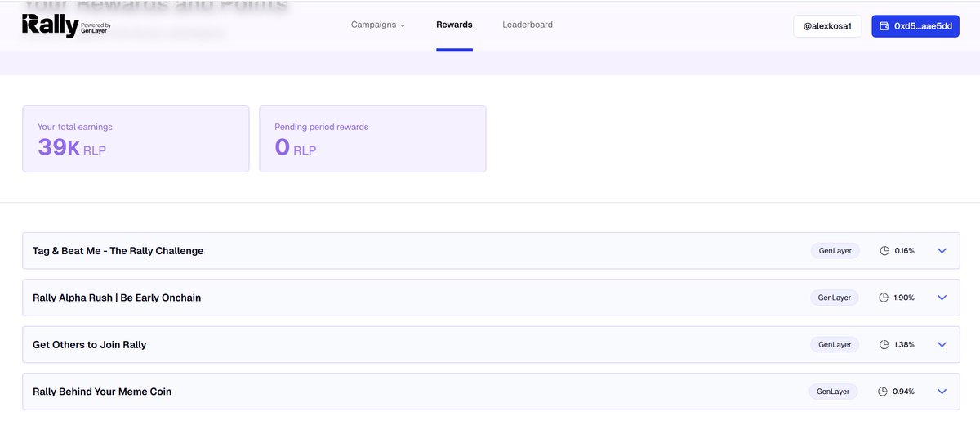Click GenLayer tag in Get Others to Join row

click(x=835, y=345)
